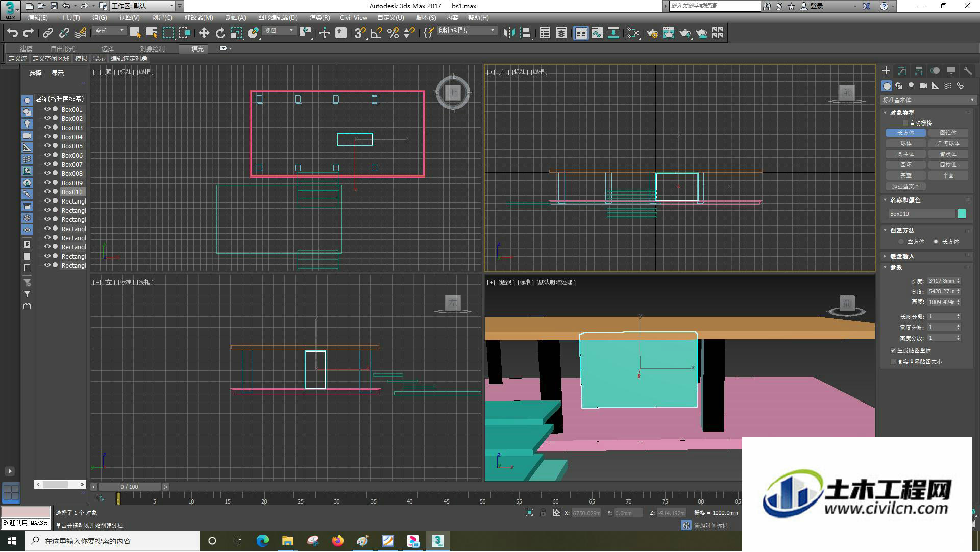Click the 圆柱体 primitive button

(905, 154)
